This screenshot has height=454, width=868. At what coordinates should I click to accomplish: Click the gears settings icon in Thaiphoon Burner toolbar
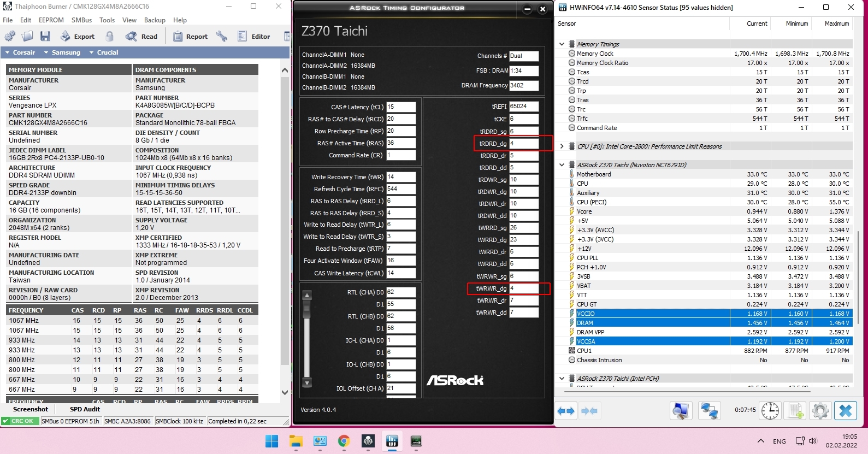pyautogui.click(x=10, y=37)
